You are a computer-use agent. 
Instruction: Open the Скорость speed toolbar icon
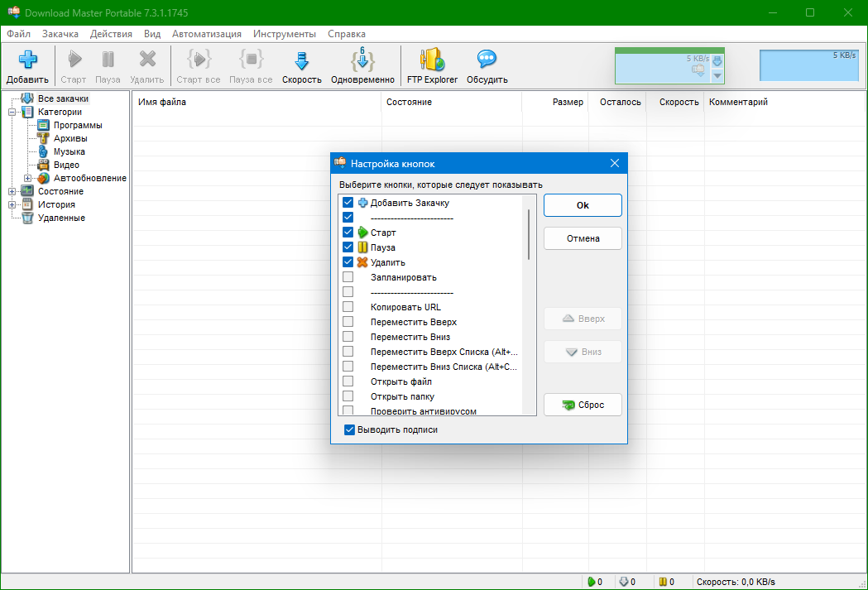(301, 60)
